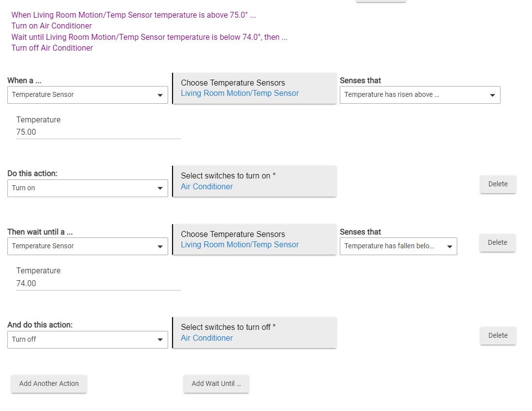
Task: Open Choose Temperature Sensors for wait condition
Action: pyautogui.click(x=254, y=239)
